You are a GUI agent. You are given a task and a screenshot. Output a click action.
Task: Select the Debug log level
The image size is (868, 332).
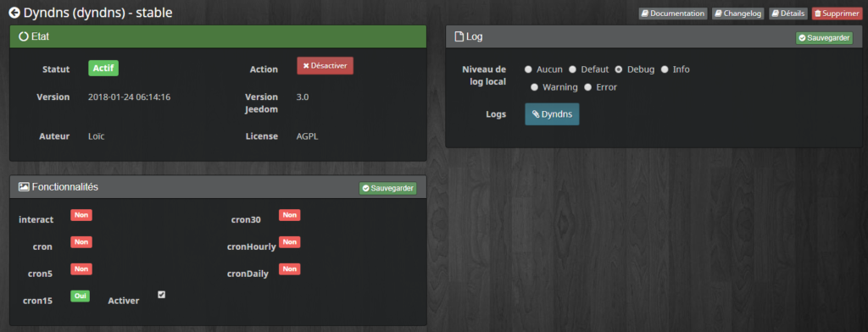click(x=619, y=69)
